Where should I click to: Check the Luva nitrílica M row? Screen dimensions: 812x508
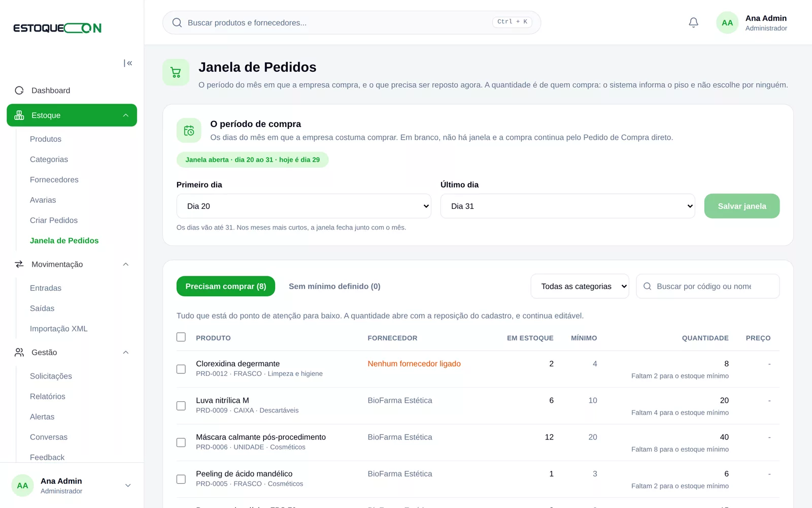point(181,406)
